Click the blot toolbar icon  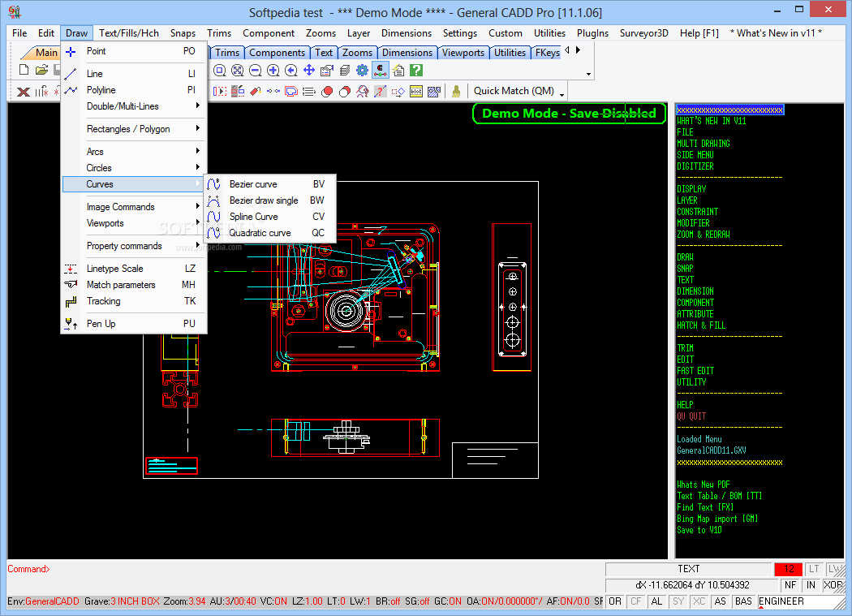coord(416,92)
